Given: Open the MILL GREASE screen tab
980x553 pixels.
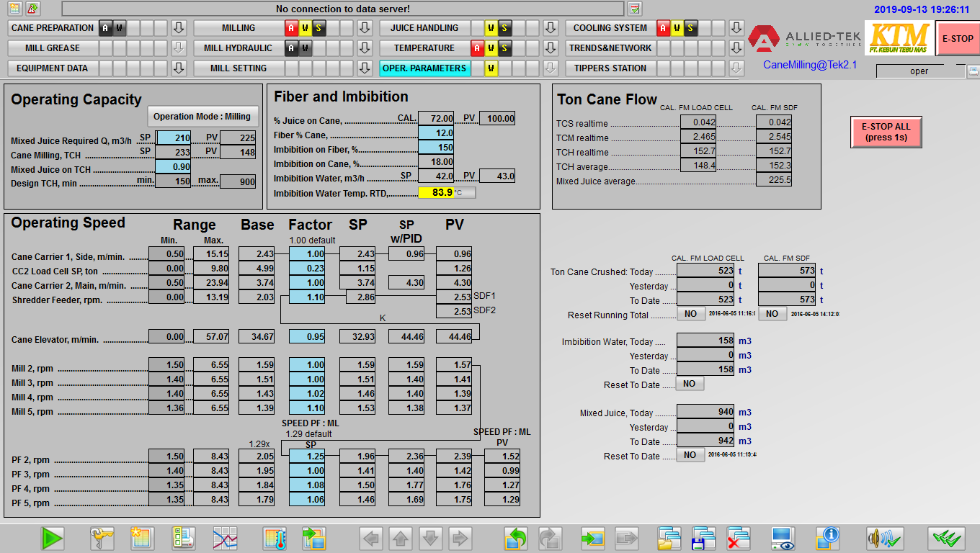Looking at the screenshot, I should [53, 48].
